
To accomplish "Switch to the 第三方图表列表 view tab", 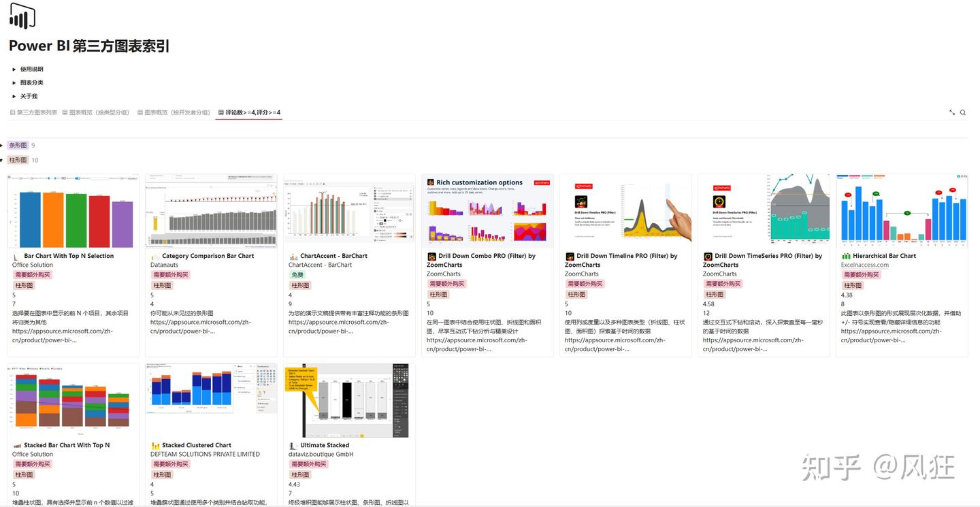I will point(33,112).
